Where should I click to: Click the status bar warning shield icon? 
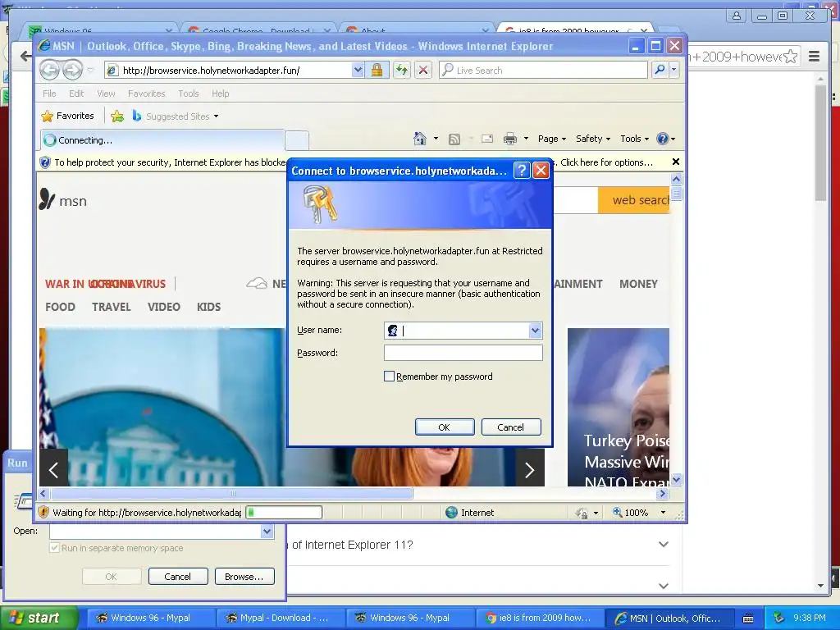pos(44,513)
